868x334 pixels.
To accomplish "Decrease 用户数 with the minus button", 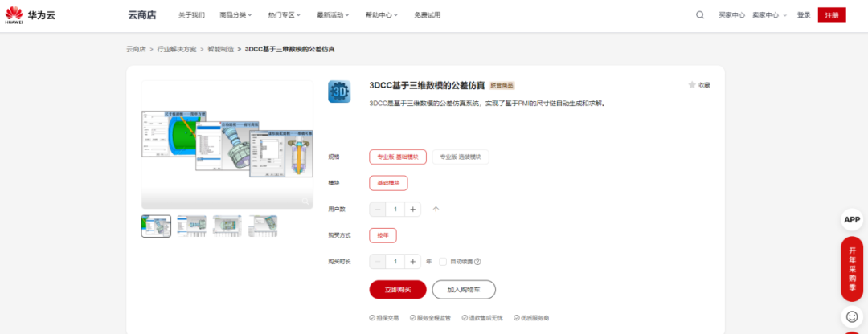I will pyautogui.click(x=378, y=209).
